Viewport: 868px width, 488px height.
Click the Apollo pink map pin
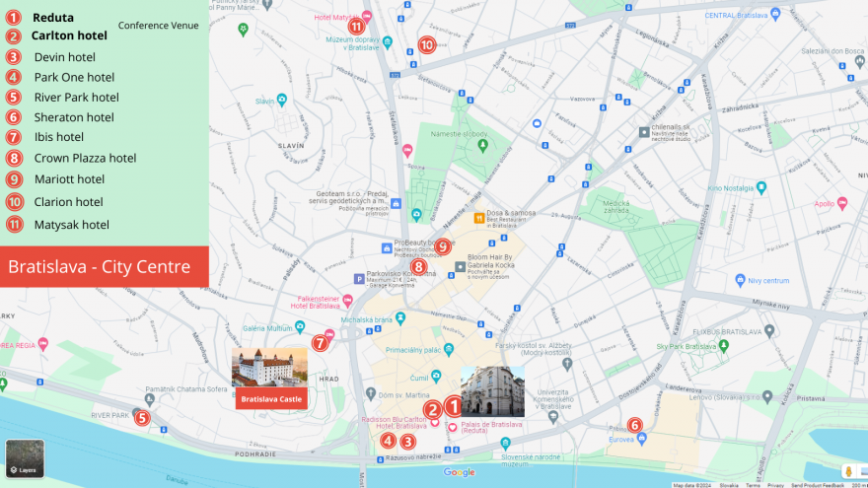point(841,203)
